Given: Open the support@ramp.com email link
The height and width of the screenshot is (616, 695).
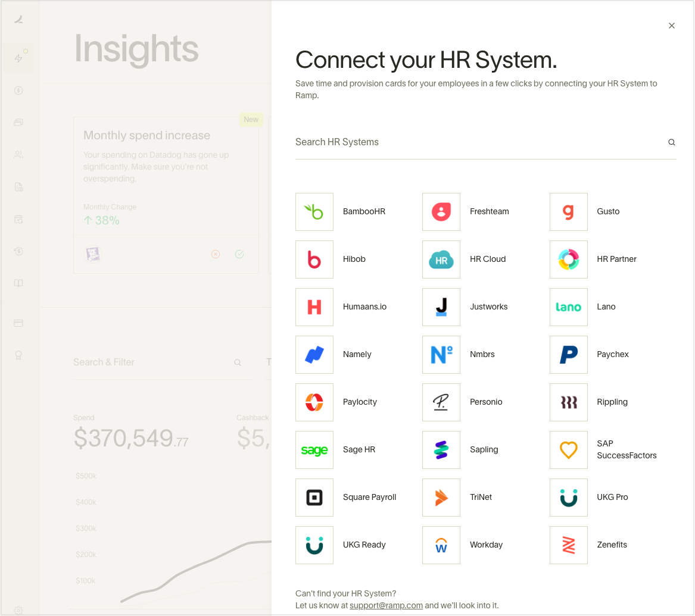Looking at the screenshot, I should point(386,605).
